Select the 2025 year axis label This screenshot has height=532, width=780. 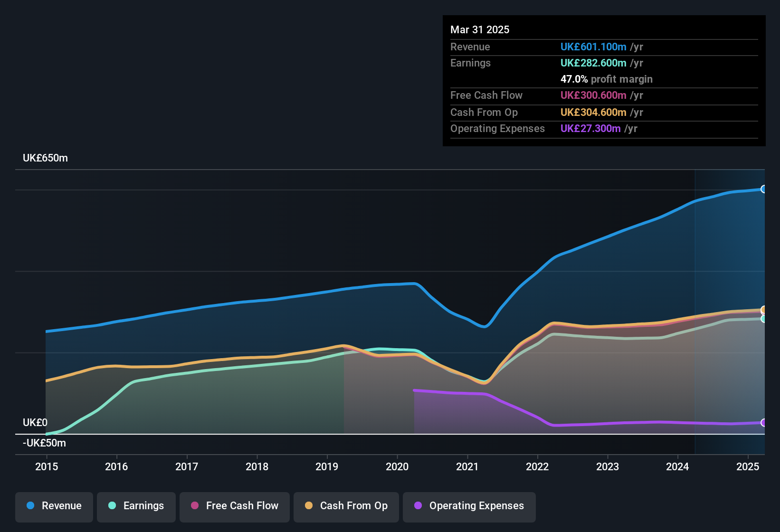748,467
